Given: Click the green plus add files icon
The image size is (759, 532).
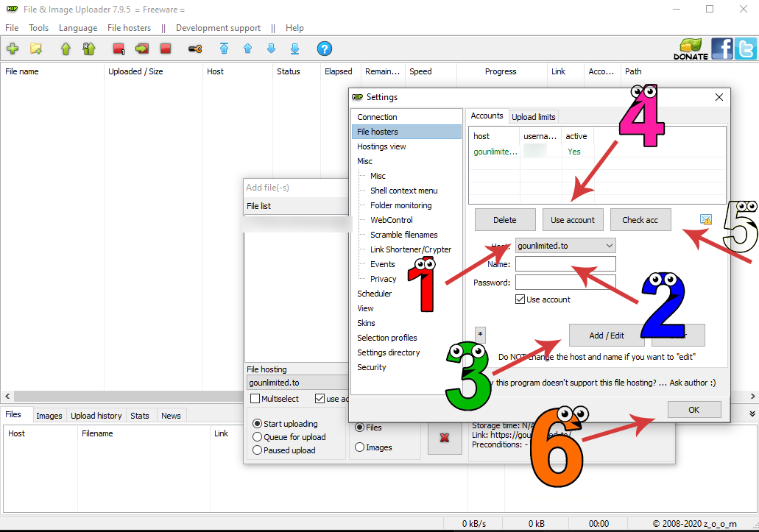Looking at the screenshot, I should [13, 49].
